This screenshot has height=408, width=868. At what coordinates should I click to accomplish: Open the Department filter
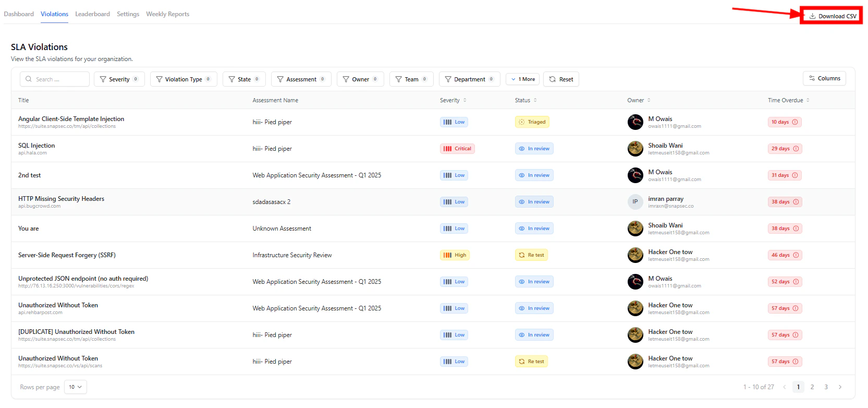pyautogui.click(x=470, y=79)
